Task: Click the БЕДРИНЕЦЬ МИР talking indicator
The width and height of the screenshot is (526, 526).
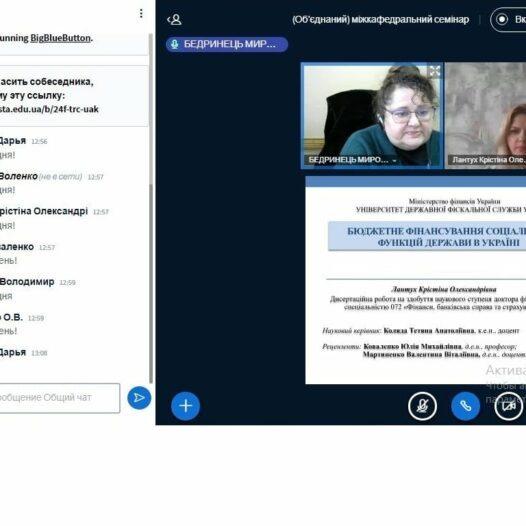Action: [227, 44]
